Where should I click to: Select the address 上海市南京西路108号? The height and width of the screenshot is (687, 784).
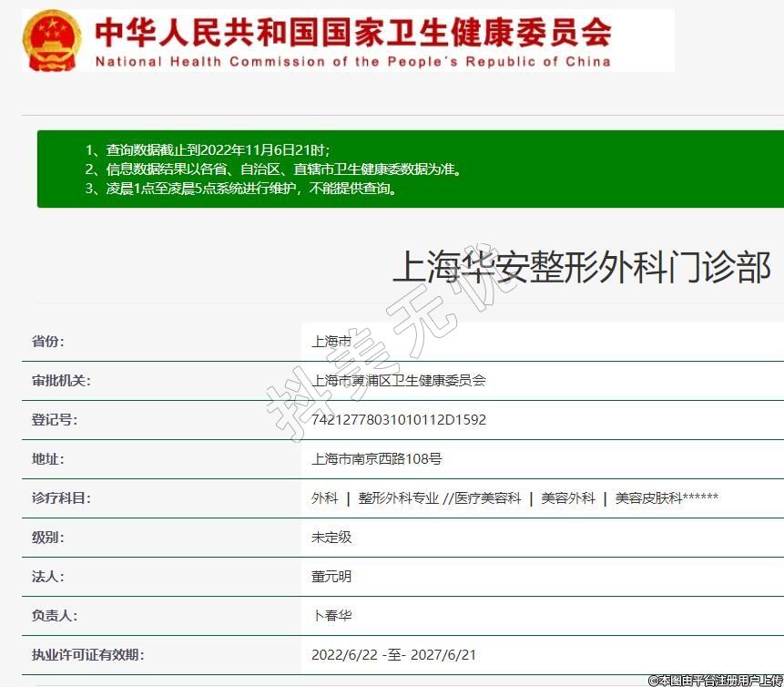pos(377,459)
